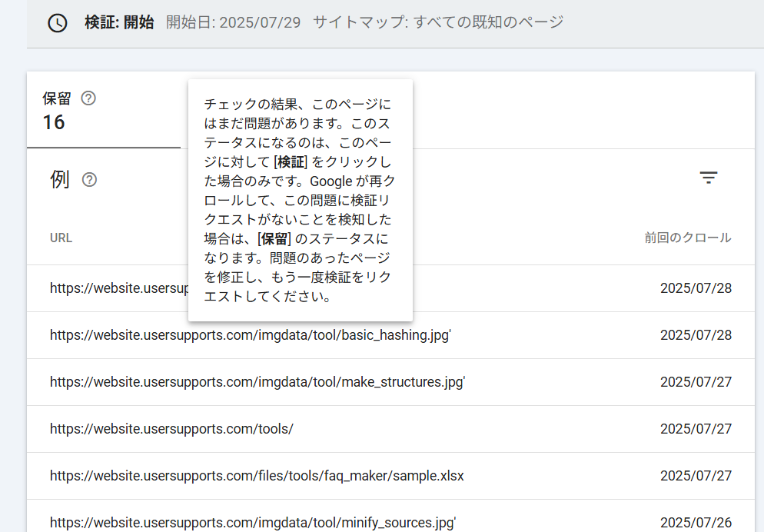This screenshot has height=532, width=764.
Task: Click the help icon beside 保留
Action: point(88,98)
